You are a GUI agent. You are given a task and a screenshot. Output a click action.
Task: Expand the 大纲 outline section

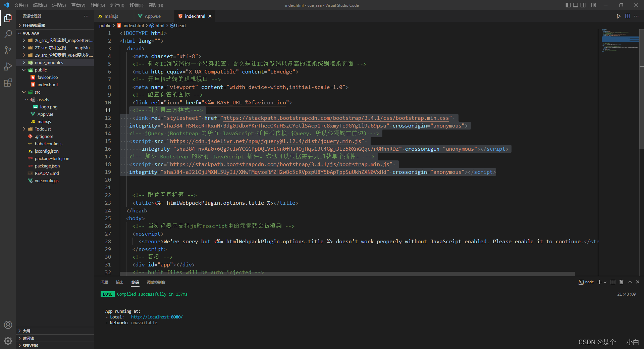point(26,331)
